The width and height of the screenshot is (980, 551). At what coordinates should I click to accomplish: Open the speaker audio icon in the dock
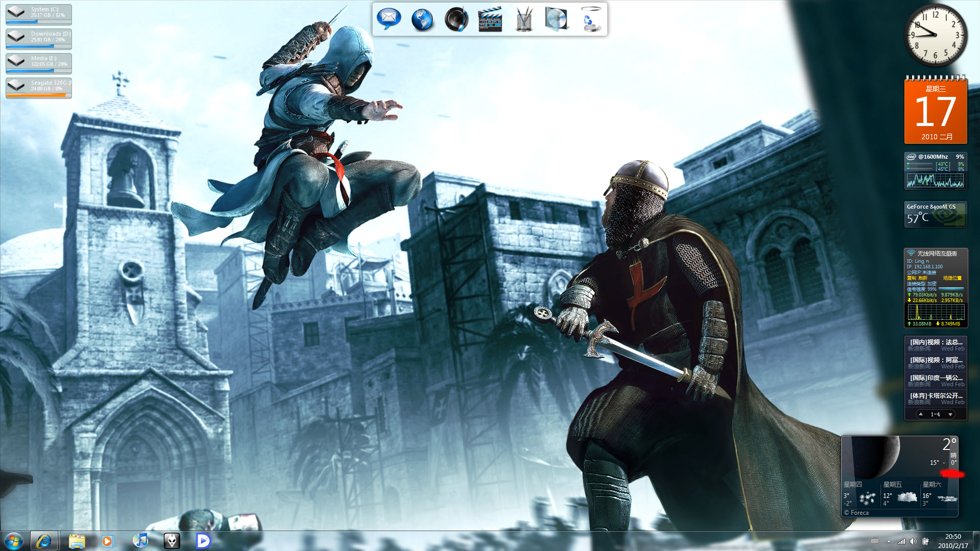click(456, 20)
